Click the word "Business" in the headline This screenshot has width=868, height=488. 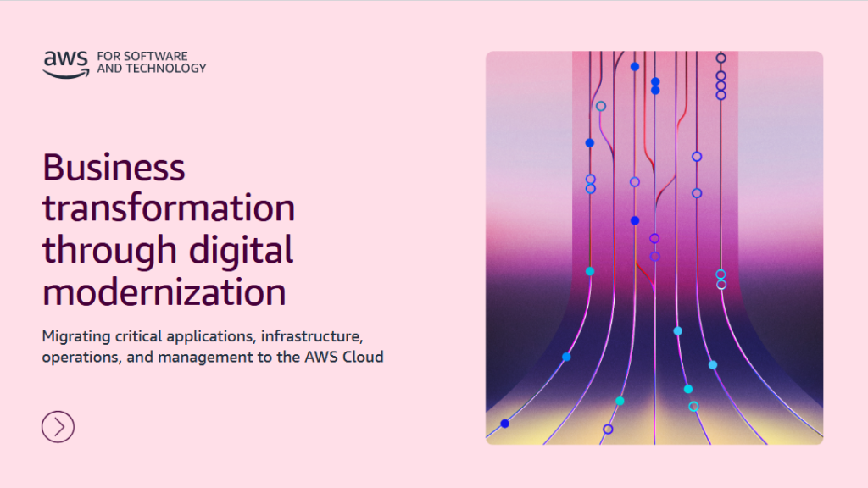[114, 167]
